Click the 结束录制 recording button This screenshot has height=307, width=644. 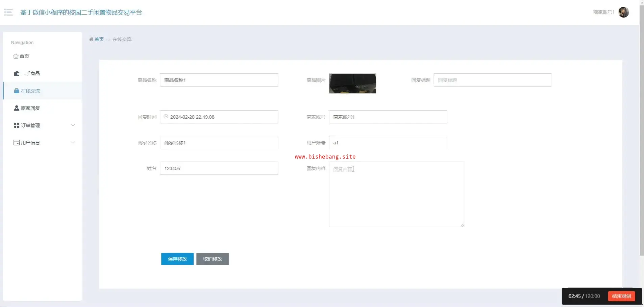tap(621, 296)
